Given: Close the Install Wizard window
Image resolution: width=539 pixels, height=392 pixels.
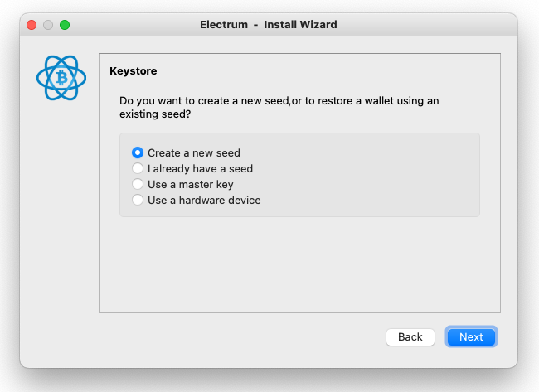Looking at the screenshot, I should (32, 25).
